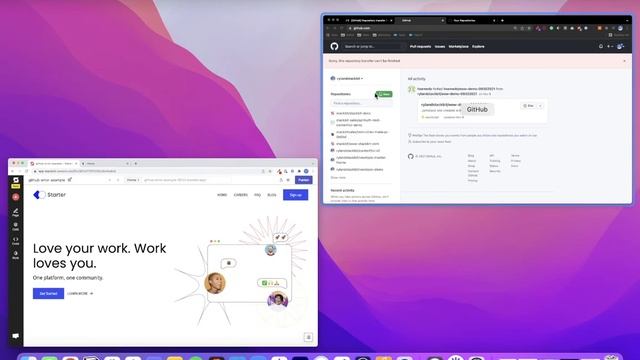Click the green extension icon in GitHub window toolbar

(551, 28)
